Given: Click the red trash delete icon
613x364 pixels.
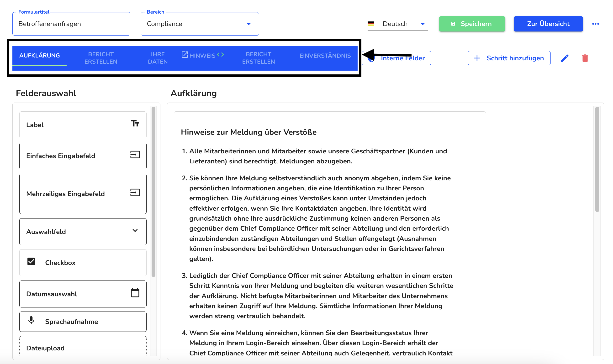Looking at the screenshot, I should tap(585, 58).
